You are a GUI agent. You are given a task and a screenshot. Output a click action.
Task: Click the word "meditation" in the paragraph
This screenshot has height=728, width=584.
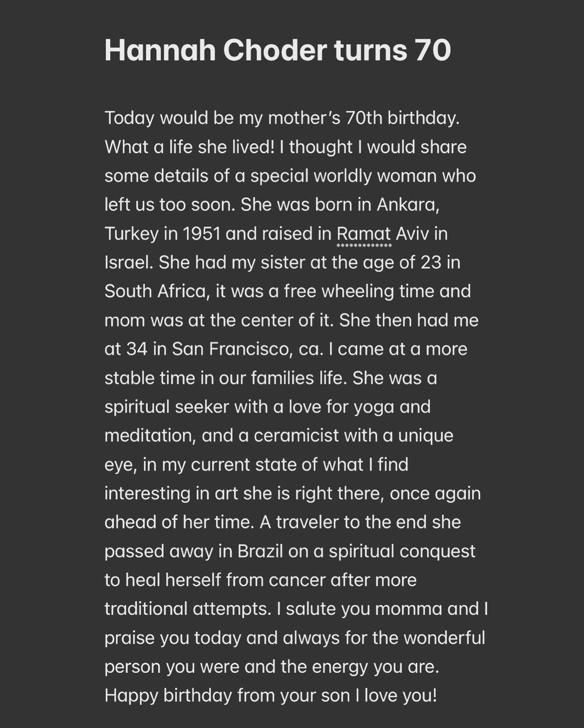click(149, 435)
